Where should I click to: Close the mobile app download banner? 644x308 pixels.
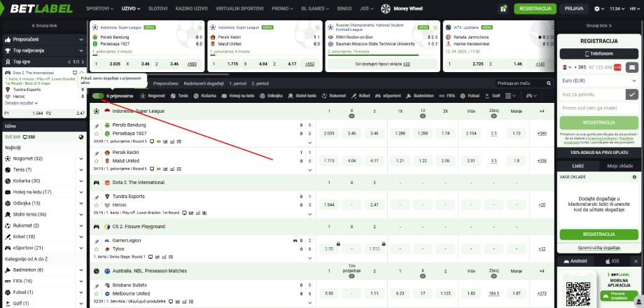coord(636,261)
